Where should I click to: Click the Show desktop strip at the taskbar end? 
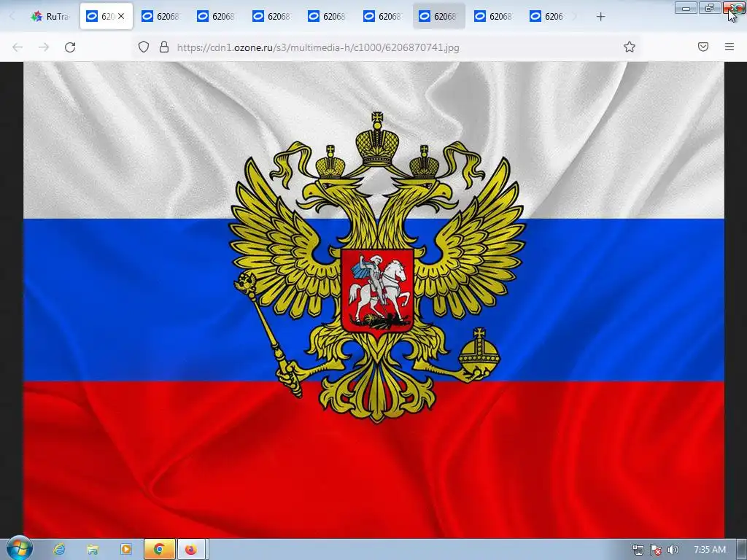[742, 550]
